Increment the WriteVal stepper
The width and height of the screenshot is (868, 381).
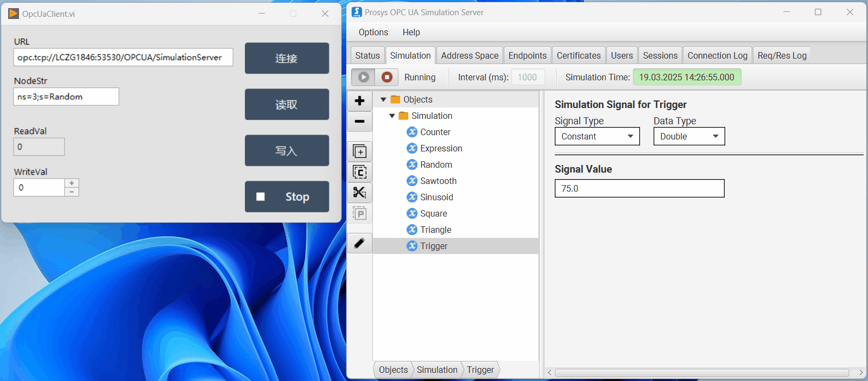click(72, 183)
